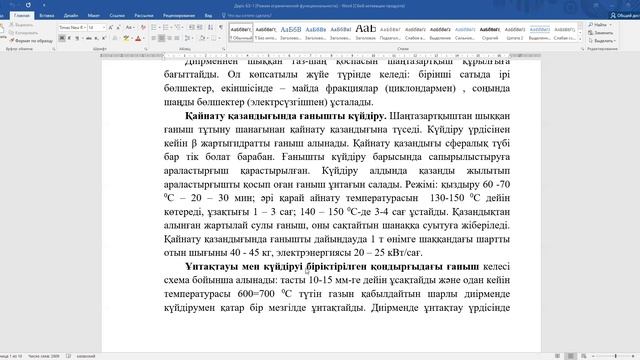Open the Times New Roman font name box
This screenshot has height=360, width=640.
tap(72, 27)
